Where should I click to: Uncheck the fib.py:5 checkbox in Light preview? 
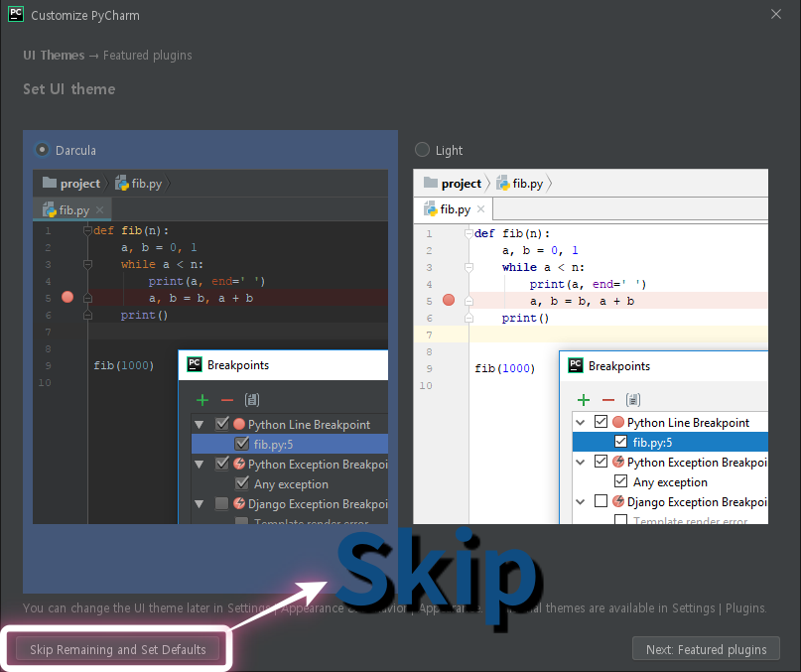coord(620,441)
